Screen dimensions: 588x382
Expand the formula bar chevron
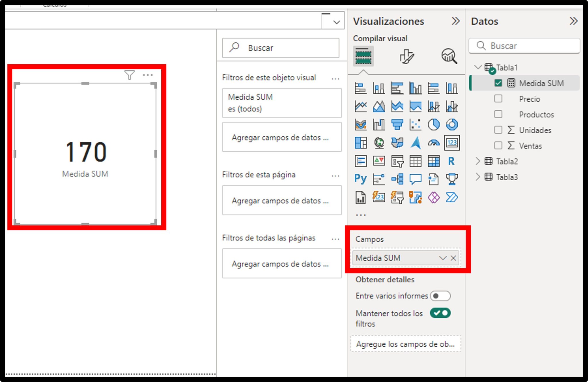pos(336,22)
